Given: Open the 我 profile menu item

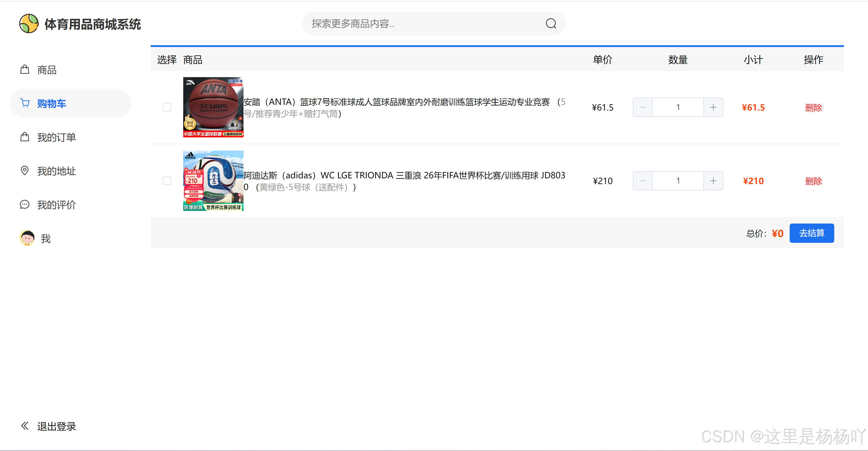Looking at the screenshot, I should click(x=71, y=239).
